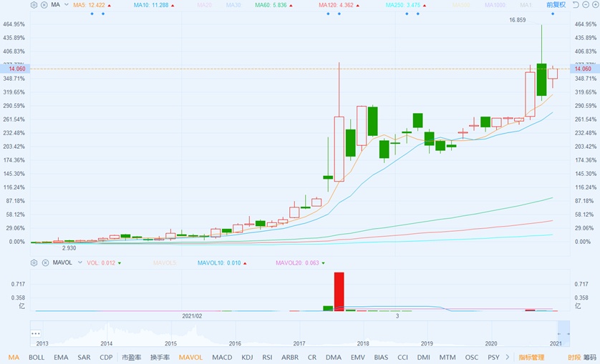This screenshot has width=600, height=364.
Task: Switch to the SAR indicator tab
Action: [84, 357]
